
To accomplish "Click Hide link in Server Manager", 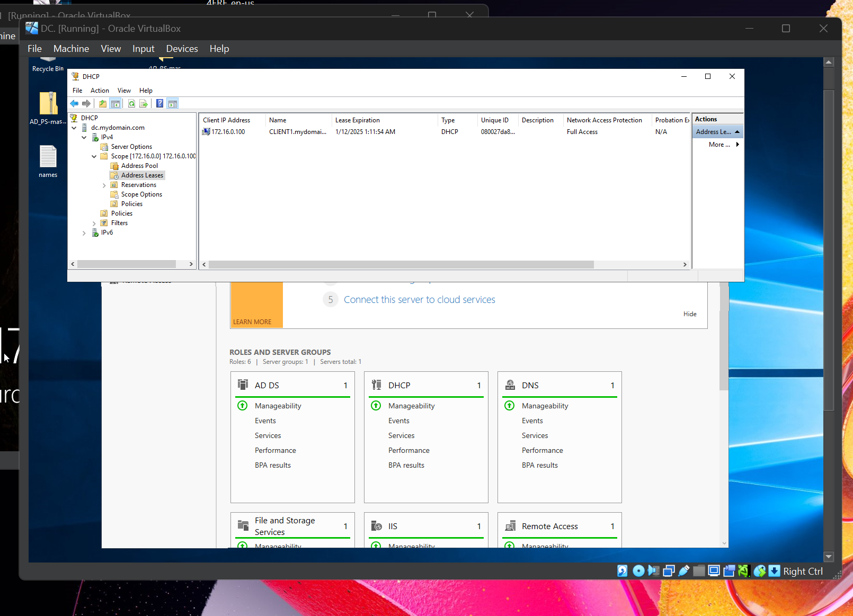I will tap(690, 314).
